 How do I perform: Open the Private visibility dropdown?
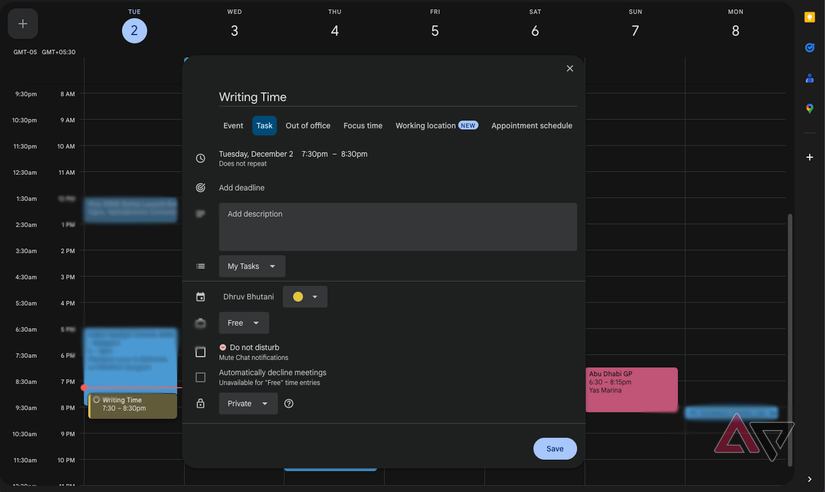pos(248,404)
